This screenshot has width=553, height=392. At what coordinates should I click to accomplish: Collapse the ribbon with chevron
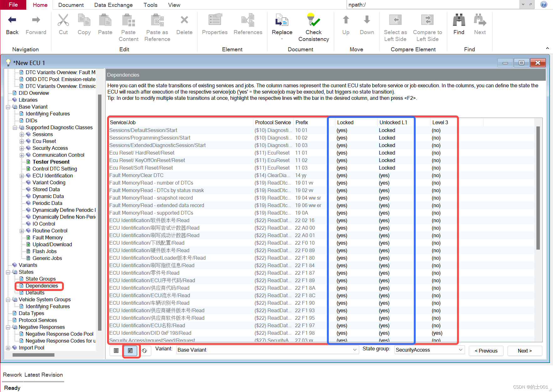coord(547,48)
